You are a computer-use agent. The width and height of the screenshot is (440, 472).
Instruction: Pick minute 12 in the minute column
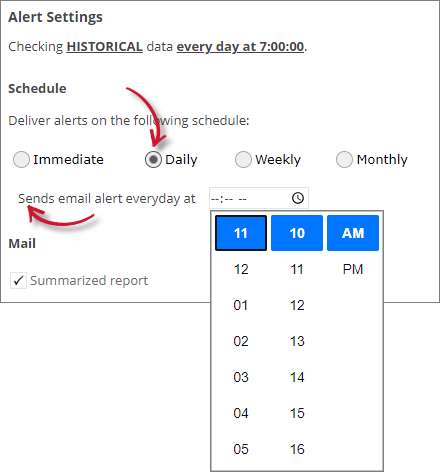tap(297, 305)
